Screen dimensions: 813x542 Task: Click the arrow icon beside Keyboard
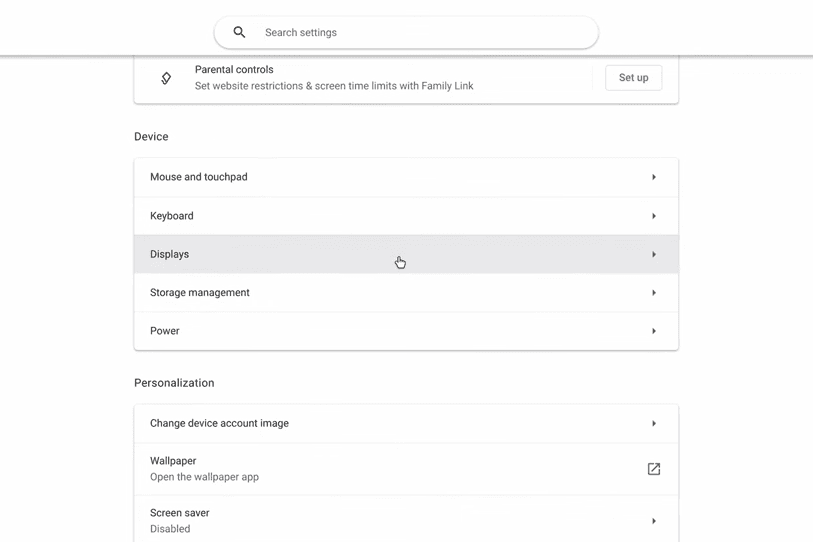point(654,216)
